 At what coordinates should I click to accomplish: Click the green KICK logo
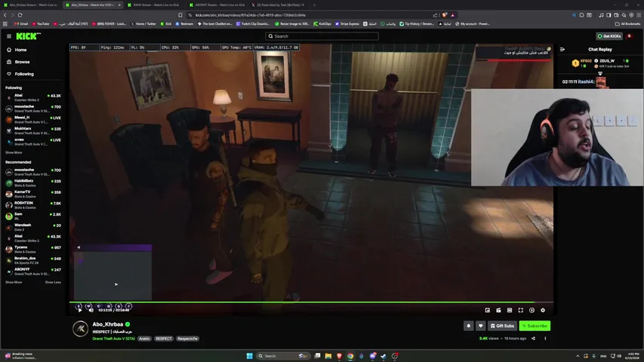[x=28, y=36]
